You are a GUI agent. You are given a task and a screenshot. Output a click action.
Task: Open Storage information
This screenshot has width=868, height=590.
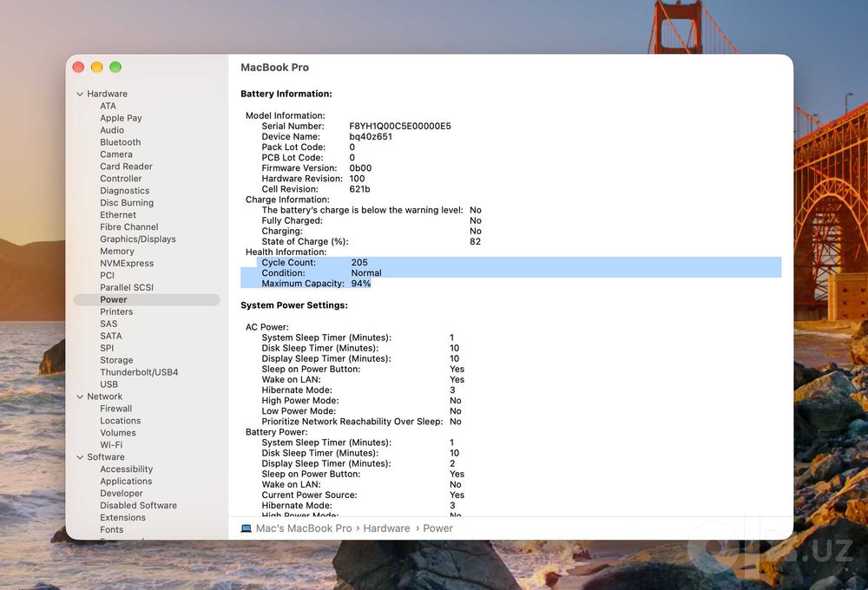tap(116, 360)
